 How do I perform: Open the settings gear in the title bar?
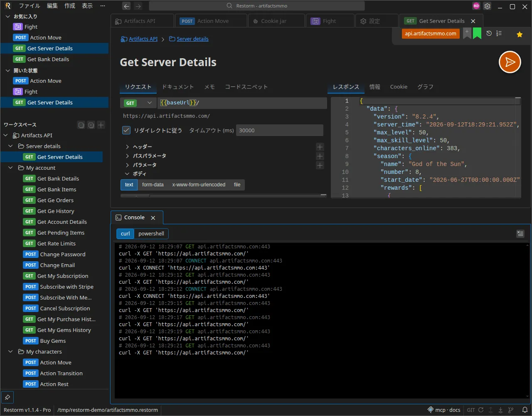tap(488, 6)
